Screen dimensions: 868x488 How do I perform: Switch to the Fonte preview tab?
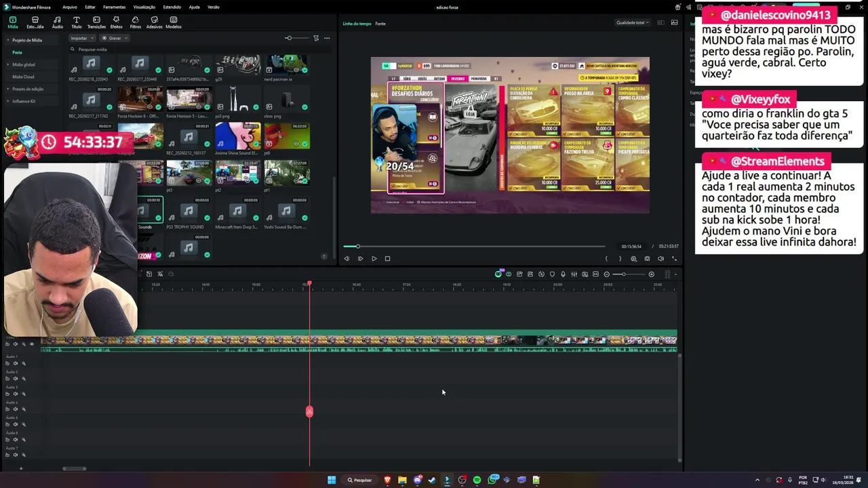pos(380,24)
